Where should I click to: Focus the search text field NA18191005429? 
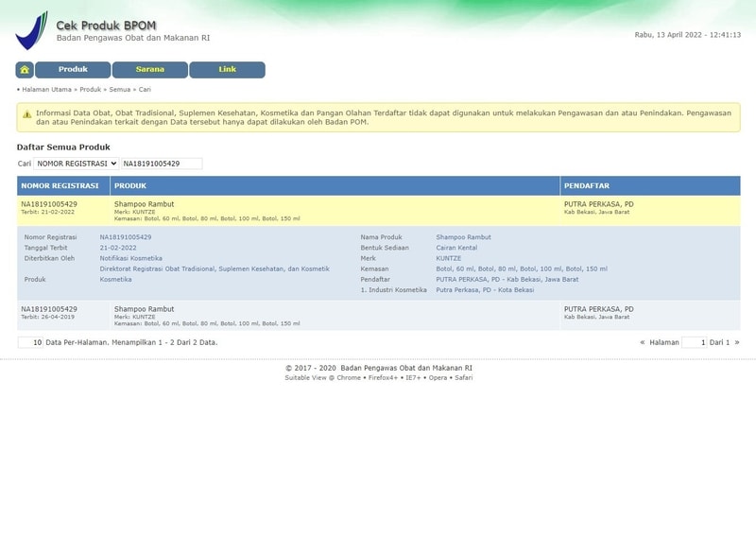coord(162,164)
